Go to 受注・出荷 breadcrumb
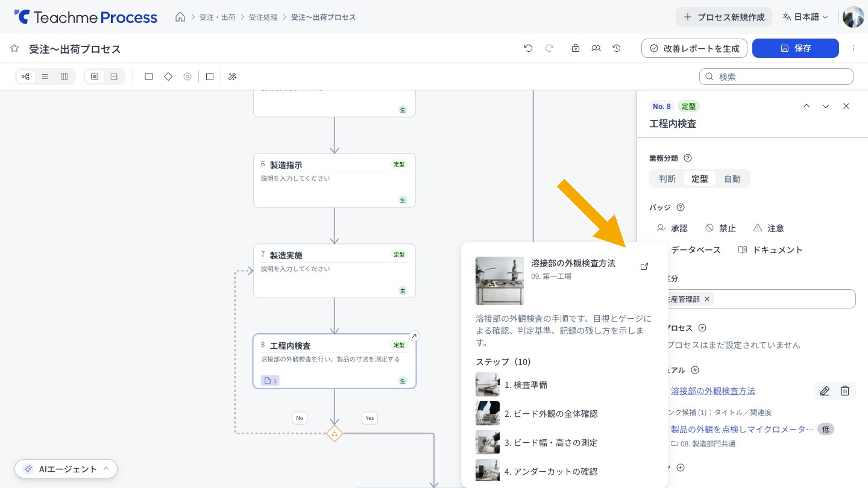Screen dimensions: 868x488 click(x=218, y=17)
